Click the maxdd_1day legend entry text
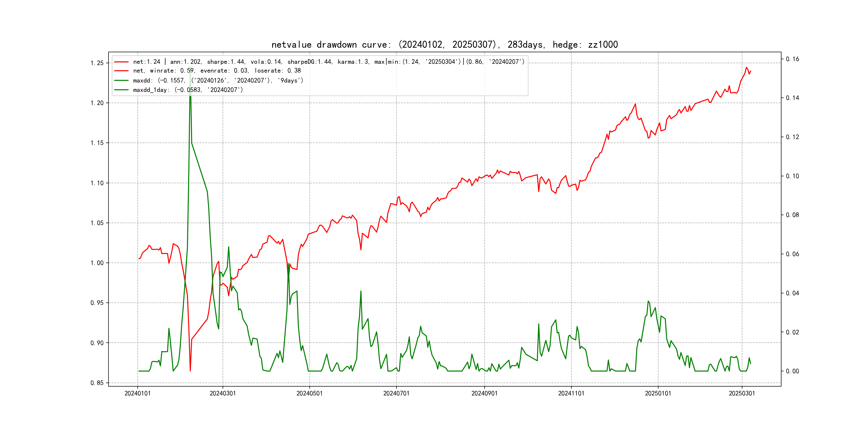 (x=188, y=90)
